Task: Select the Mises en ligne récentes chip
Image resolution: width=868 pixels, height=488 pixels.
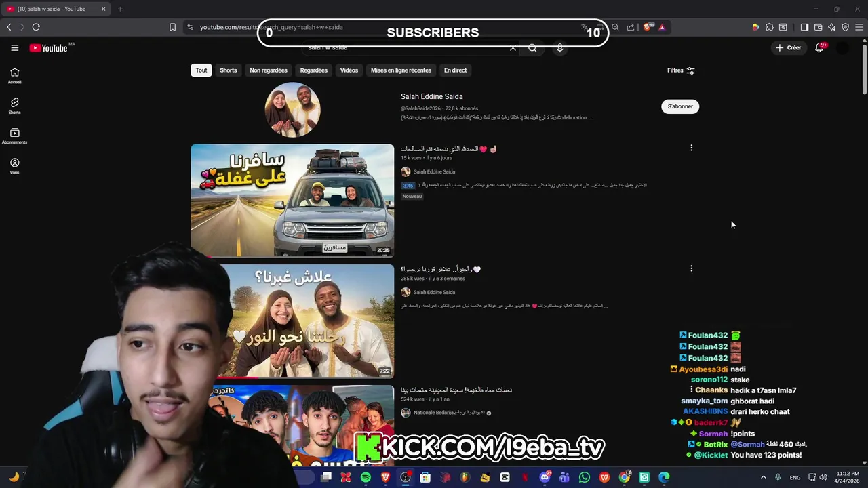Action: [401, 70]
